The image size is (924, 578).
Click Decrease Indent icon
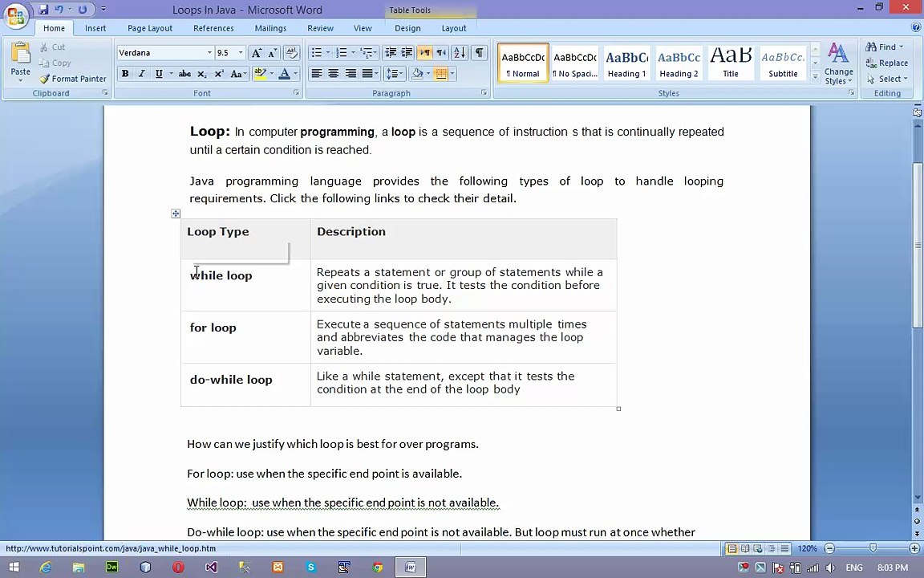(390, 52)
